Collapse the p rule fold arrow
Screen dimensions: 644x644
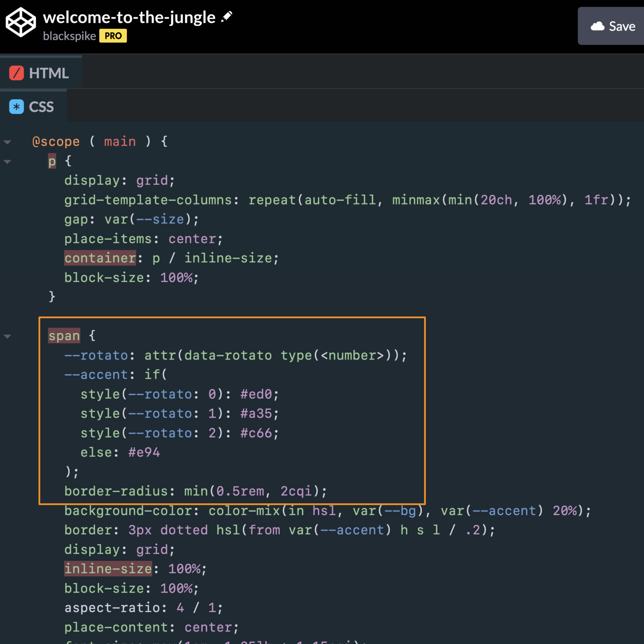(8, 162)
